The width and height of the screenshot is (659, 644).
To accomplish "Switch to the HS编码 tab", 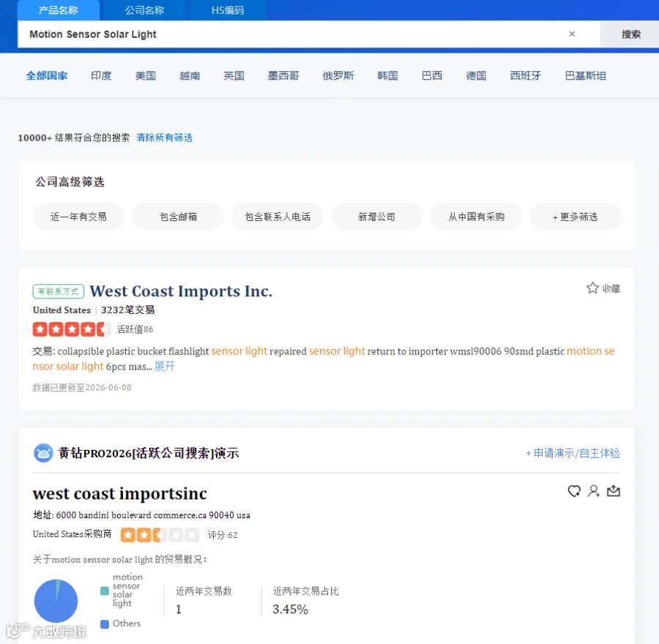I will tap(228, 10).
